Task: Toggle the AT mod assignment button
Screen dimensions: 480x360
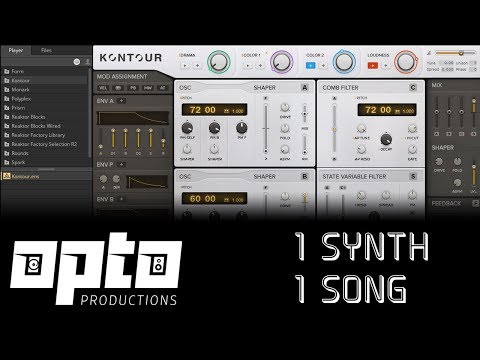Action: click(x=163, y=88)
